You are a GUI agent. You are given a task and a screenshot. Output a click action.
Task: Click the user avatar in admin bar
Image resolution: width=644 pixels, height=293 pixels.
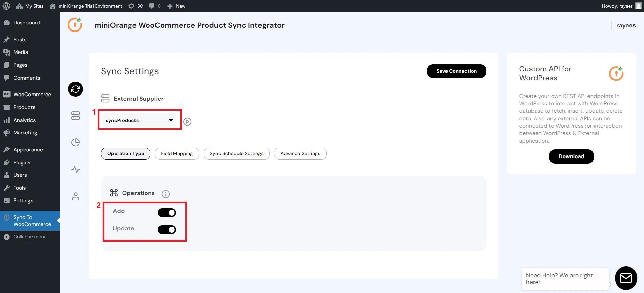638,6
